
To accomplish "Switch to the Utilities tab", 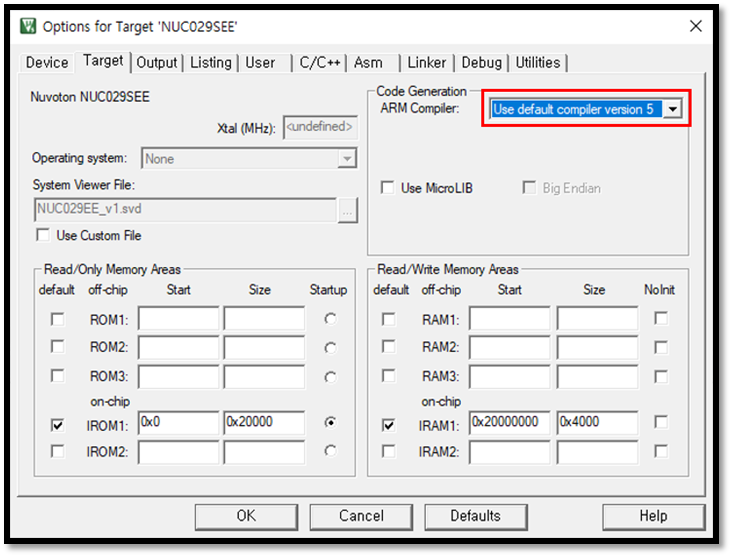I will point(537,63).
